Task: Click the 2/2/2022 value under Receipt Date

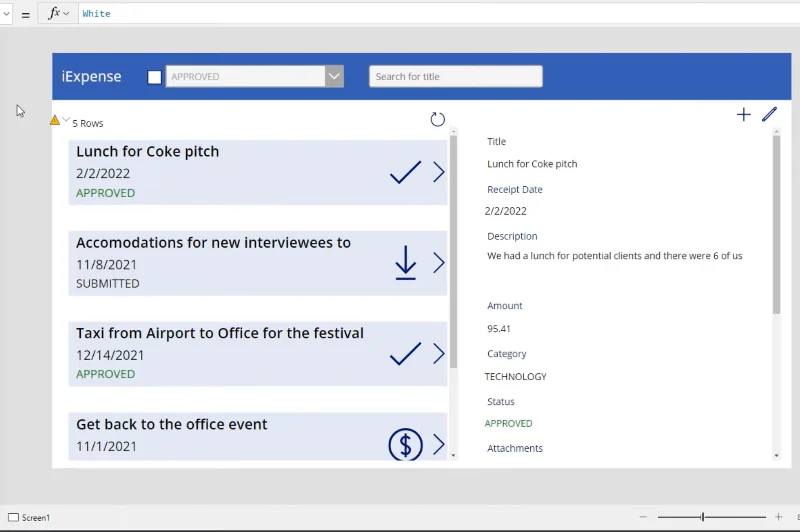Action: 506,211
